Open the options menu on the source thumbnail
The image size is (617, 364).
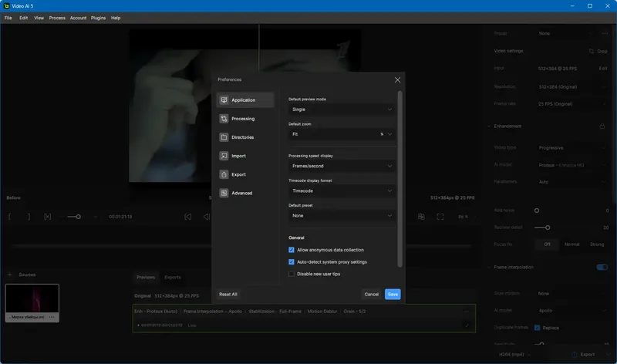(52, 317)
